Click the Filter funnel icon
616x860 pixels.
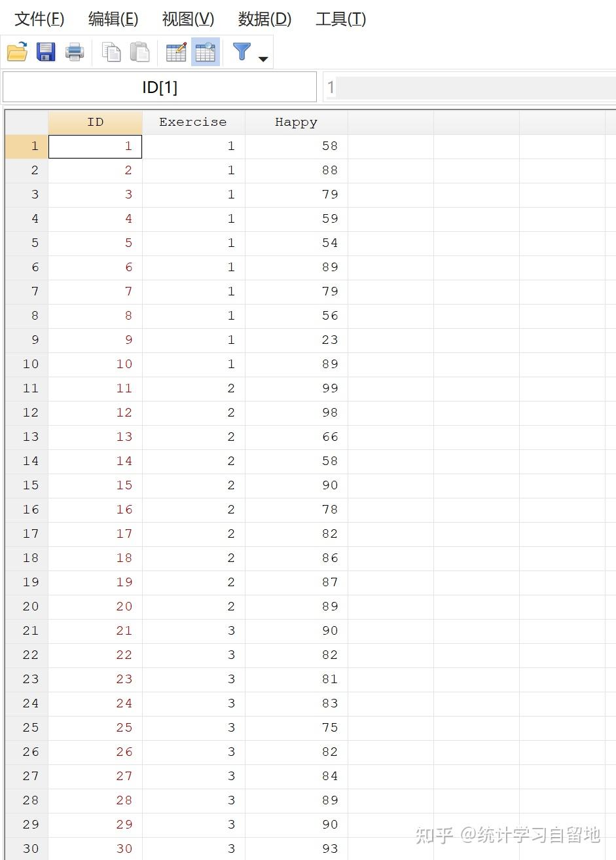click(x=242, y=52)
